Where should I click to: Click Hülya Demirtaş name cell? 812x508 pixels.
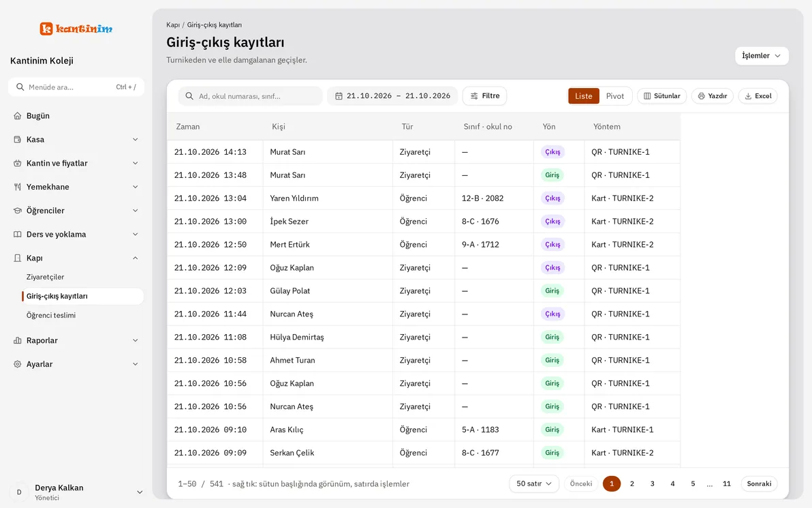(x=328, y=337)
